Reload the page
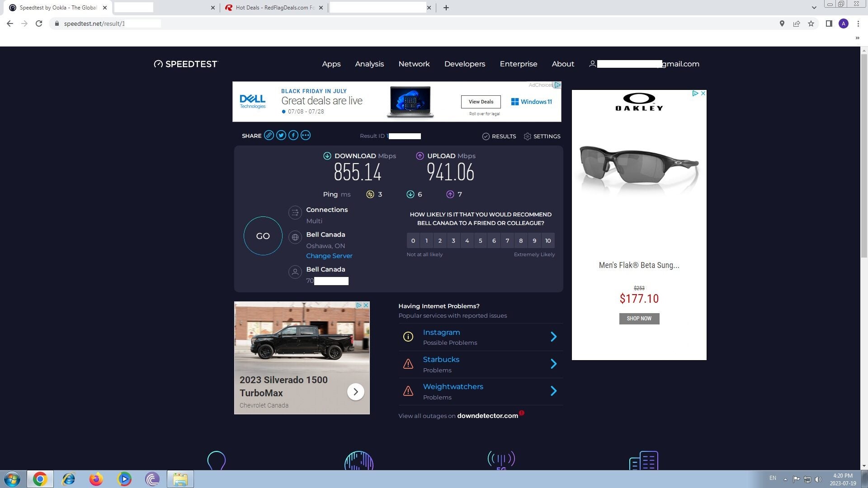 (x=39, y=23)
